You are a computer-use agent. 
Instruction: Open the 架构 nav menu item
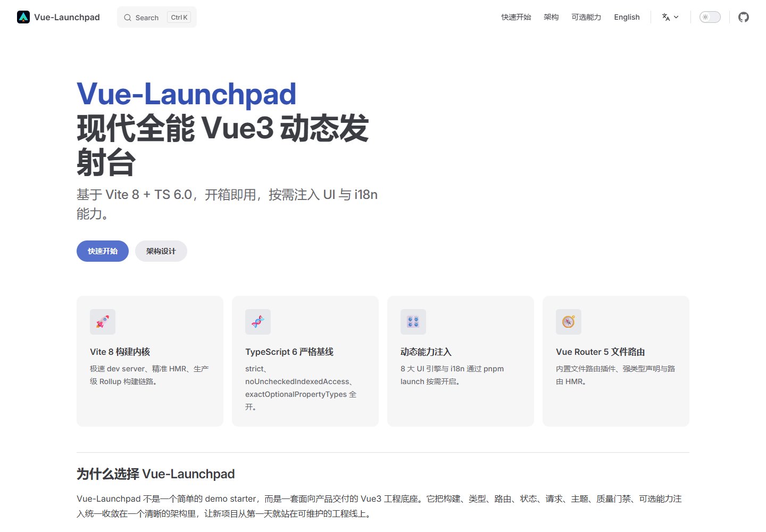coord(551,17)
